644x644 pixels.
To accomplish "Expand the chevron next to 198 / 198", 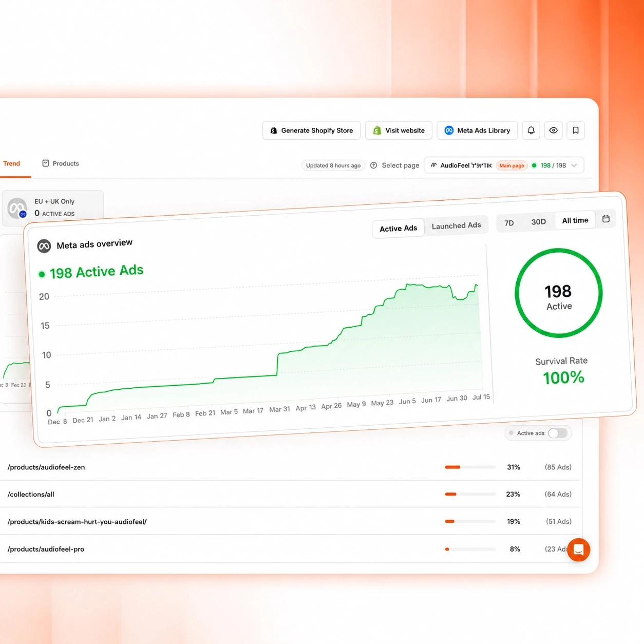I will pyautogui.click(x=574, y=165).
